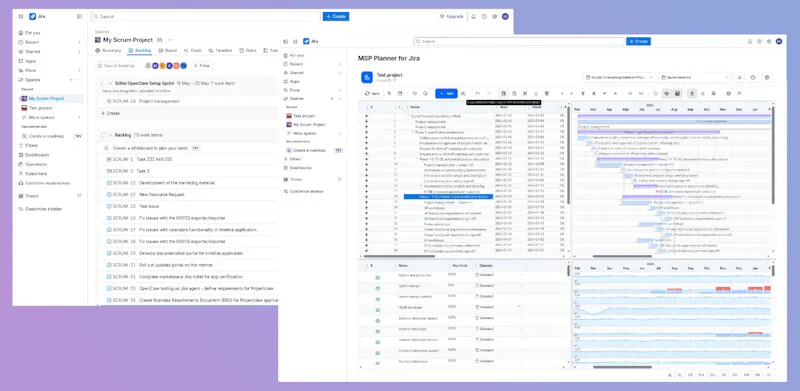Screen dimensions: 800x391
Task: Click the Test project blue app icon
Action: tap(367, 77)
